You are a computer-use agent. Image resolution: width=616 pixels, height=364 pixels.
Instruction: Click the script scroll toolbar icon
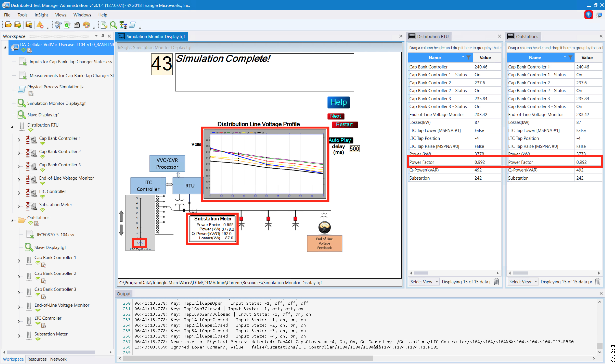[132, 25]
